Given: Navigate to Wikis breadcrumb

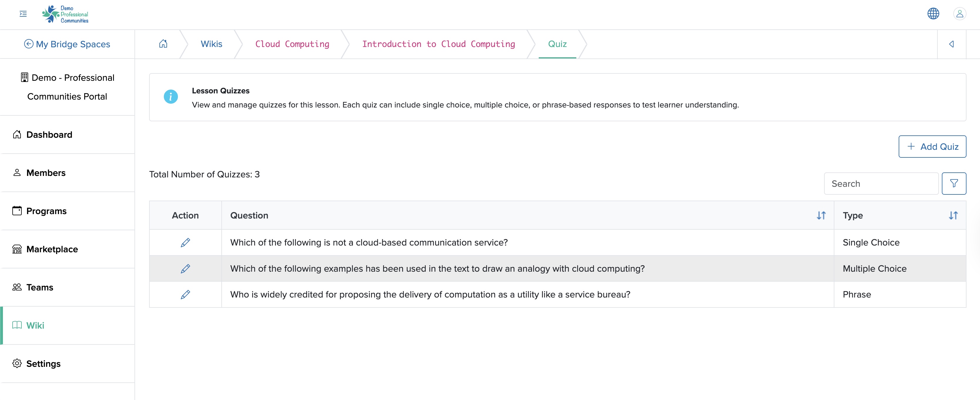Looking at the screenshot, I should 211,44.
